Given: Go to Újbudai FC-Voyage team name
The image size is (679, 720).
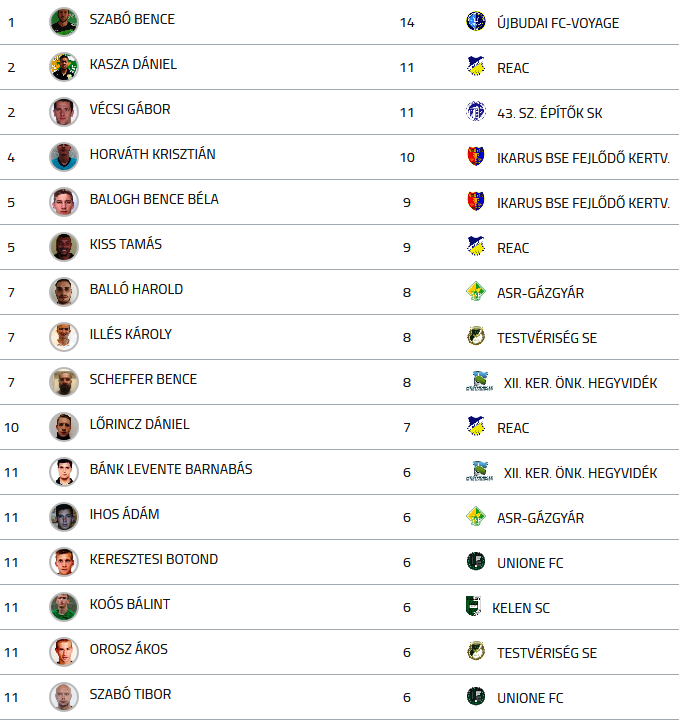Looking at the screenshot, I should click(x=558, y=23).
